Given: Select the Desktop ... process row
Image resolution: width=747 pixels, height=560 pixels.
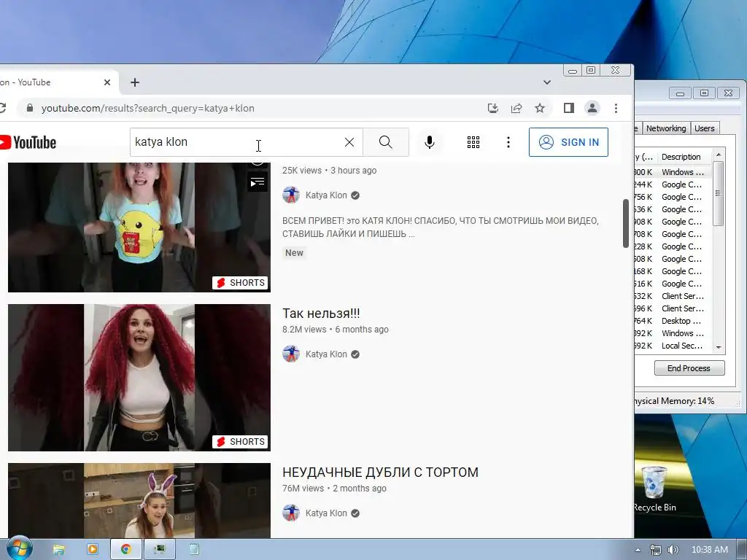Looking at the screenshot, I should 673,321.
